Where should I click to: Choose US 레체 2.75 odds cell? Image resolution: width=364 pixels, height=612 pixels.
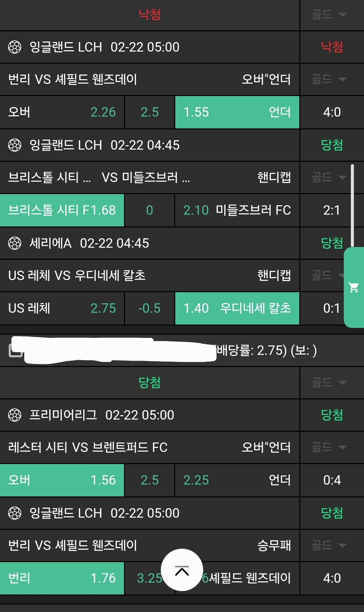click(62, 308)
